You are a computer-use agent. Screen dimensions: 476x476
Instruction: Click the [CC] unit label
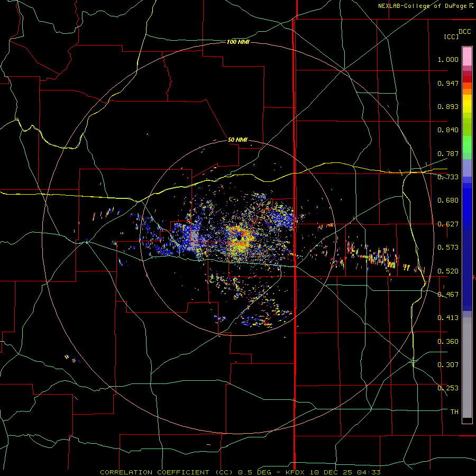point(451,36)
